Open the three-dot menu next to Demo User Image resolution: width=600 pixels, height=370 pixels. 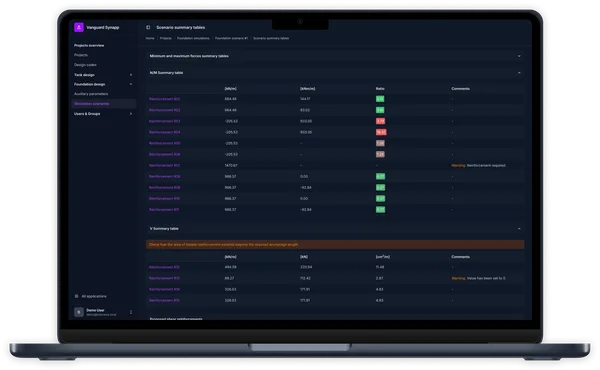point(131,312)
